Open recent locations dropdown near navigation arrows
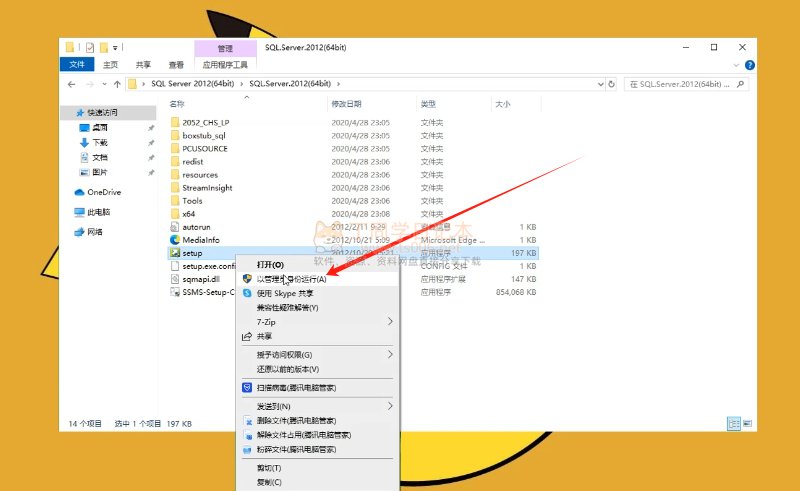 pyautogui.click(x=105, y=84)
